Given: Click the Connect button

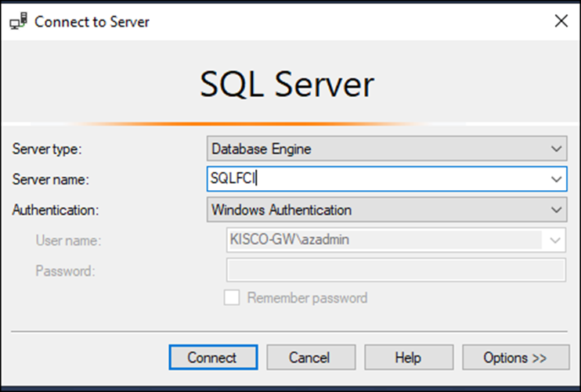Looking at the screenshot, I should point(213,358).
